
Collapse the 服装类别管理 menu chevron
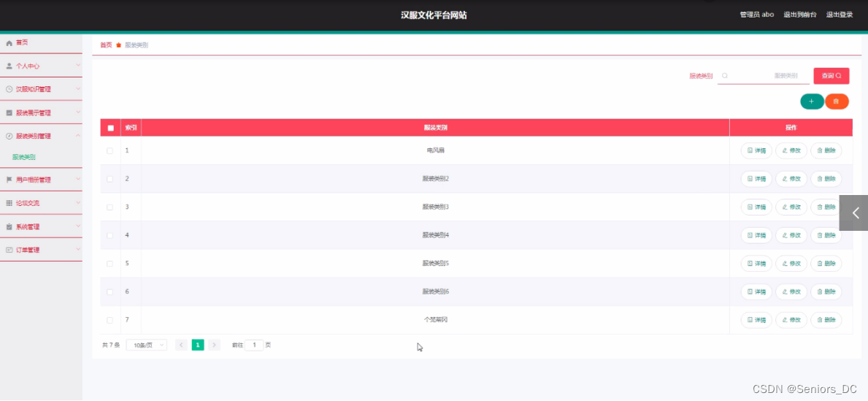coord(77,135)
